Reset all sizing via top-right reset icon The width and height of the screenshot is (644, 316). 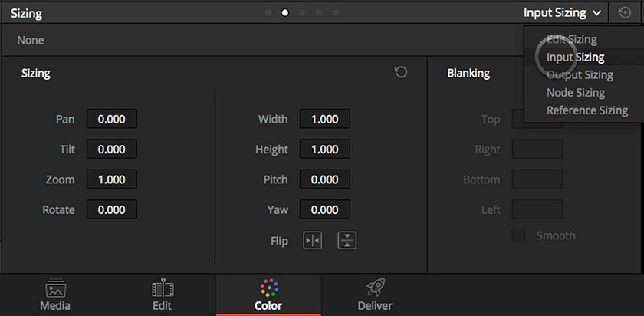(625, 13)
